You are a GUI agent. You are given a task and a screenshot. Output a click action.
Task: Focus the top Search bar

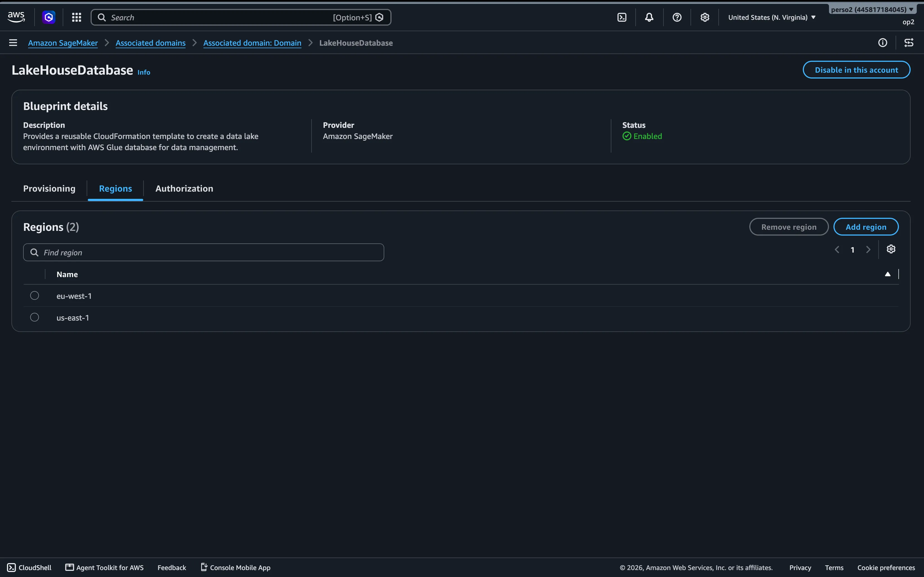pos(241,17)
